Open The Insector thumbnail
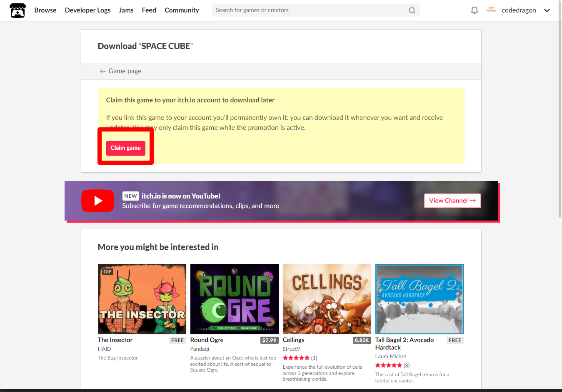This screenshot has height=392, width=562. pyautogui.click(x=142, y=299)
